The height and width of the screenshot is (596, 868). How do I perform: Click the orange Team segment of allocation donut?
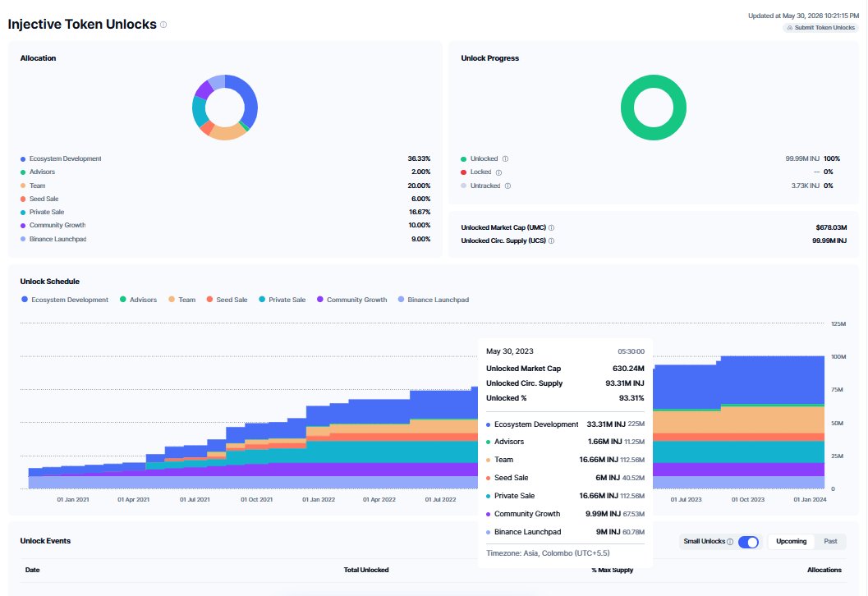[x=228, y=132]
